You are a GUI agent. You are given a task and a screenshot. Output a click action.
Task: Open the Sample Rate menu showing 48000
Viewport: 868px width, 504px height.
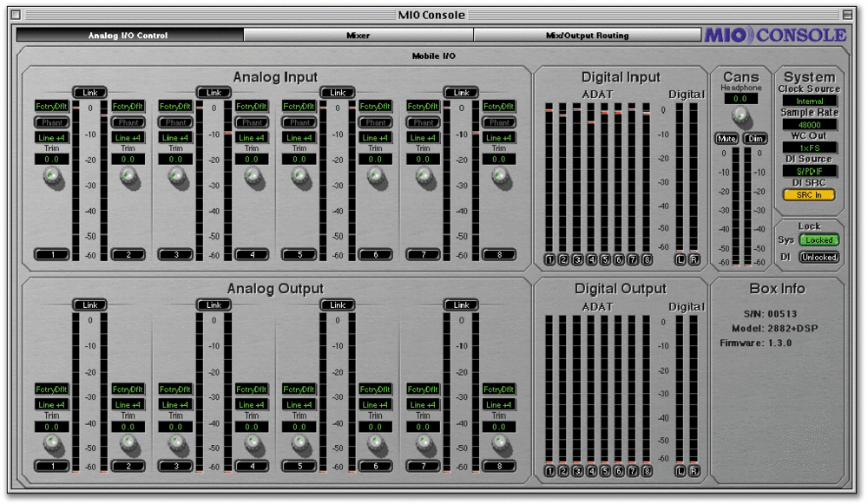coord(809,124)
